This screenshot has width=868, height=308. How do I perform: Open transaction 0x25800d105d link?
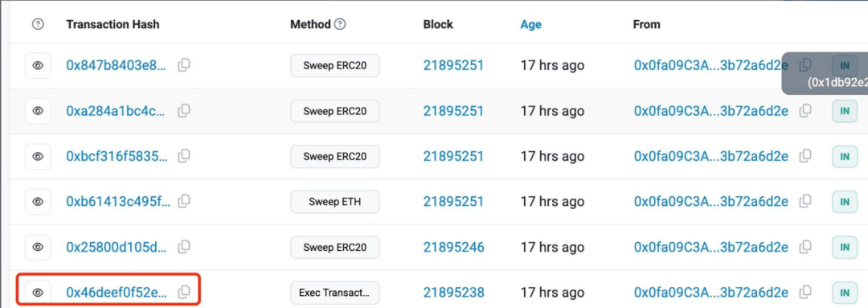click(x=117, y=247)
